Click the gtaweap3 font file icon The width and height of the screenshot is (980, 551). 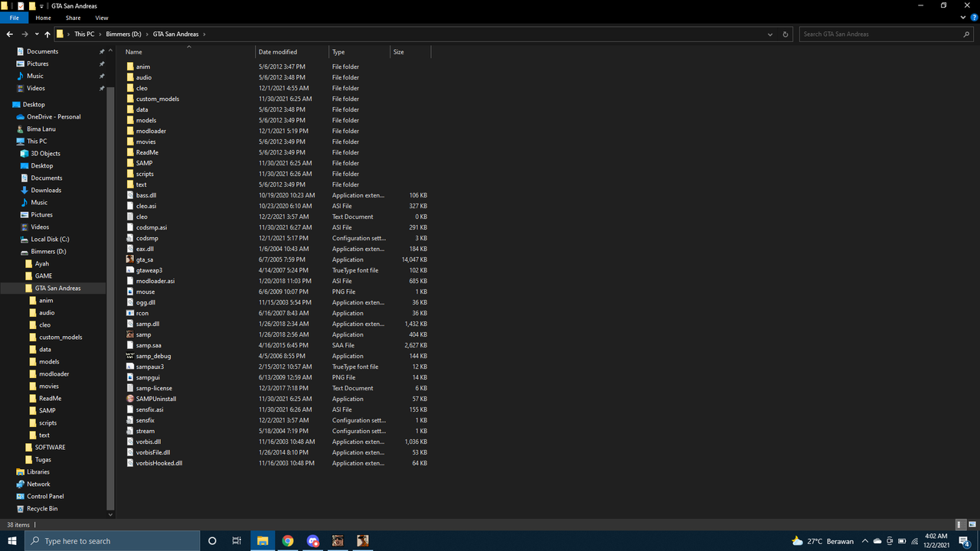pos(130,270)
